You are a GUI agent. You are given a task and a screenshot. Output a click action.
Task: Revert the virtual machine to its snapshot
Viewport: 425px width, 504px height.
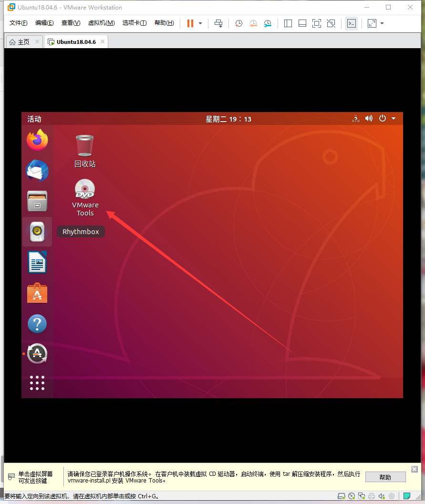253,23
